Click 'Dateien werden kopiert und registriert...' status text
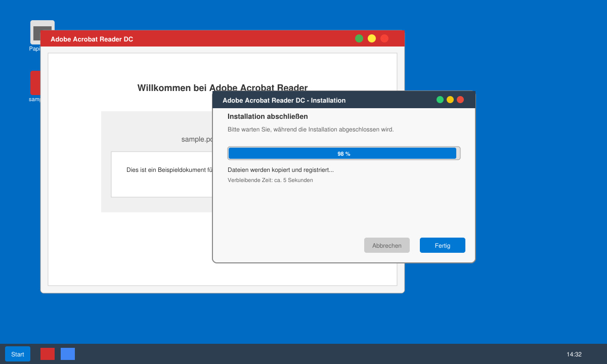 [281, 170]
